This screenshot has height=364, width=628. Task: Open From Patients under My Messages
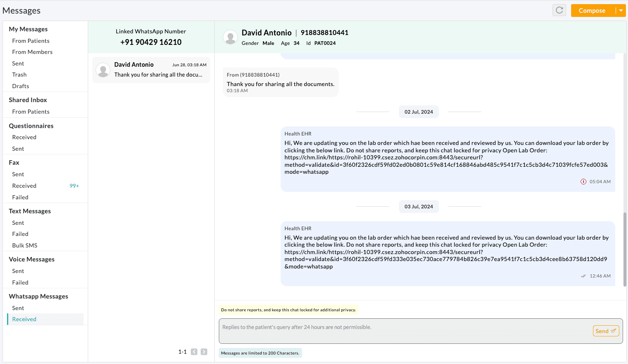point(31,41)
